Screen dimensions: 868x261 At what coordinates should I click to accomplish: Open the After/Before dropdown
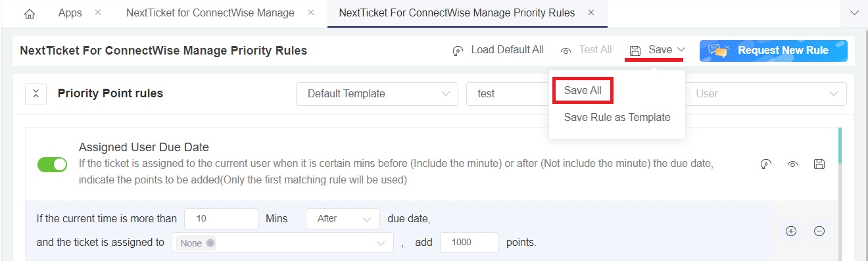coord(343,219)
